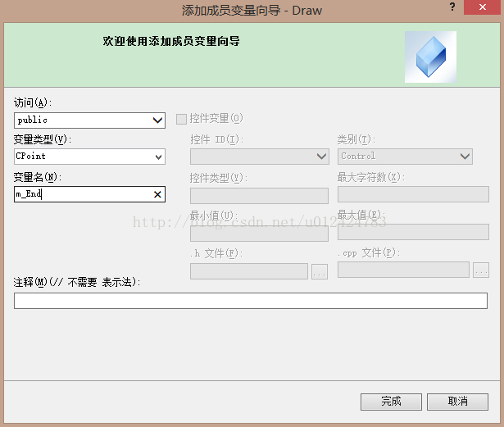Click the 完成 finish button
The height and width of the screenshot is (427, 504).
coord(391,402)
